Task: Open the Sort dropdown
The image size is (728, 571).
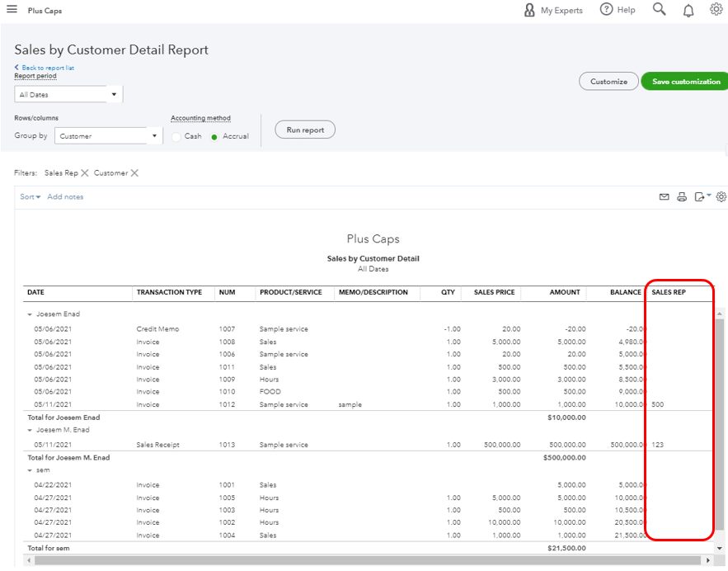Action: click(x=28, y=196)
